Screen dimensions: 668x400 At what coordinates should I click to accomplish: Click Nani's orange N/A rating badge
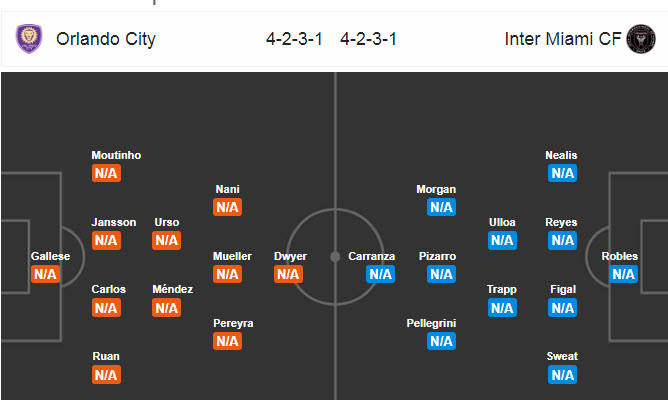(227, 207)
